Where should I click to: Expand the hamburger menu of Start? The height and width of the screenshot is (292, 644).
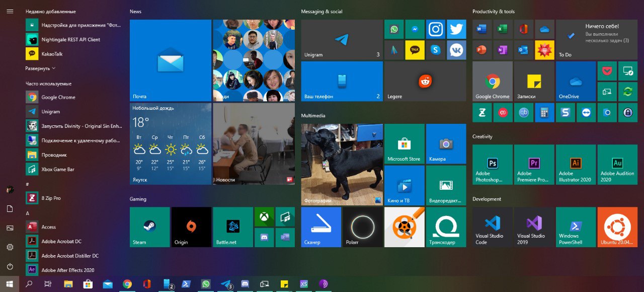(10, 11)
